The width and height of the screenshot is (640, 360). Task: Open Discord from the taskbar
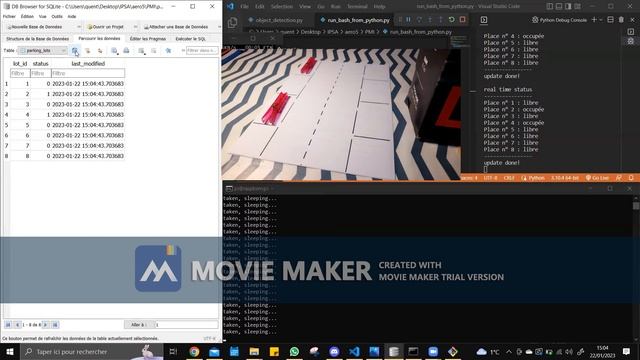(x=334, y=351)
